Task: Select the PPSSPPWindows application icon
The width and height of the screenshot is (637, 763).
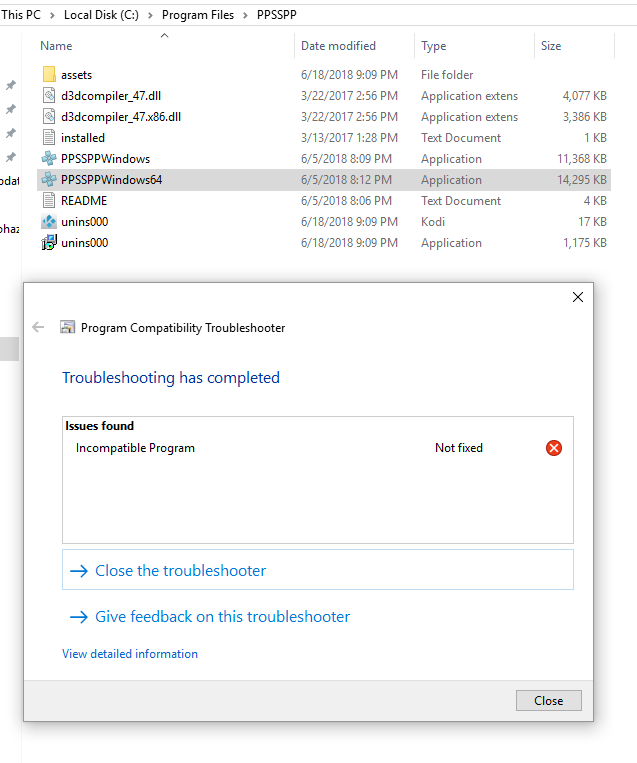Action: pyautogui.click(x=49, y=159)
